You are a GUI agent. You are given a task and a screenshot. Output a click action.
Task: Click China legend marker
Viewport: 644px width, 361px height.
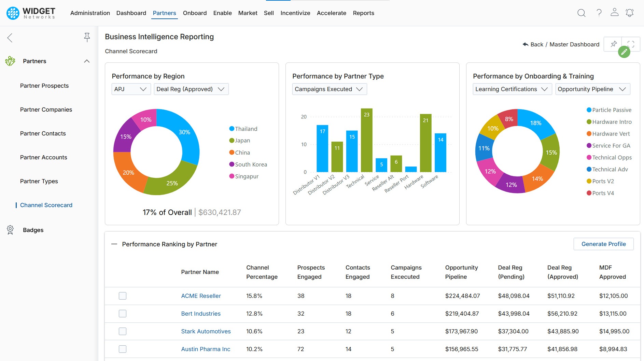click(x=232, y=153)
